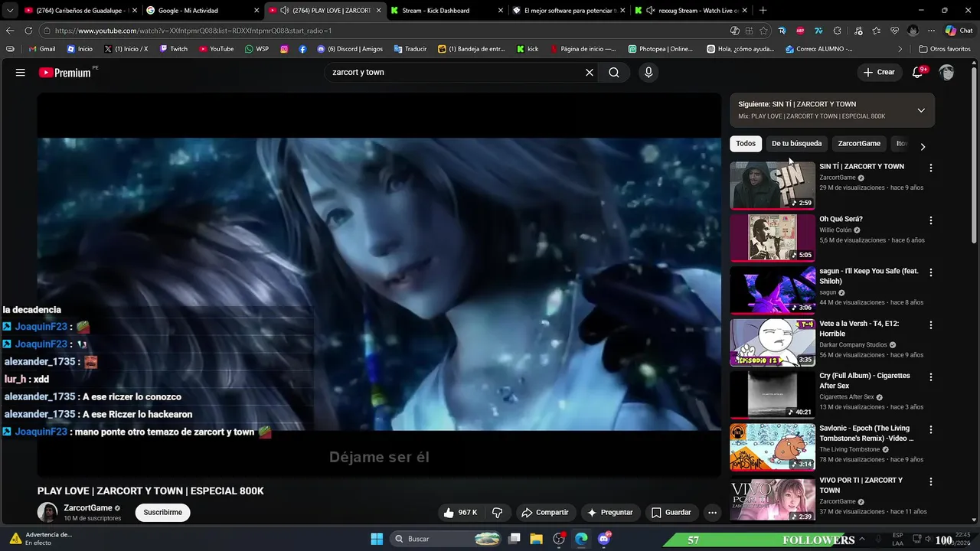Open options for Cry (Full Album) video
This screenshot has width=980, height=551.
(931, 377)
